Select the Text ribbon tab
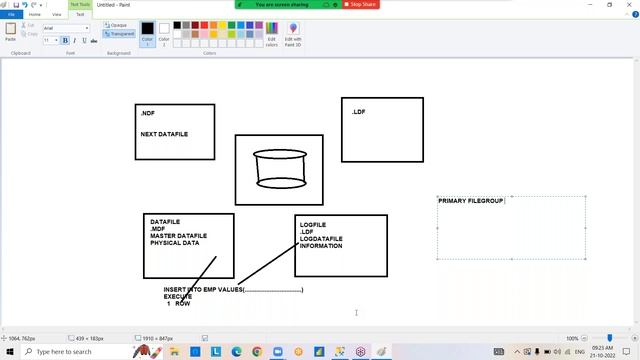 (x=80, y=14)
